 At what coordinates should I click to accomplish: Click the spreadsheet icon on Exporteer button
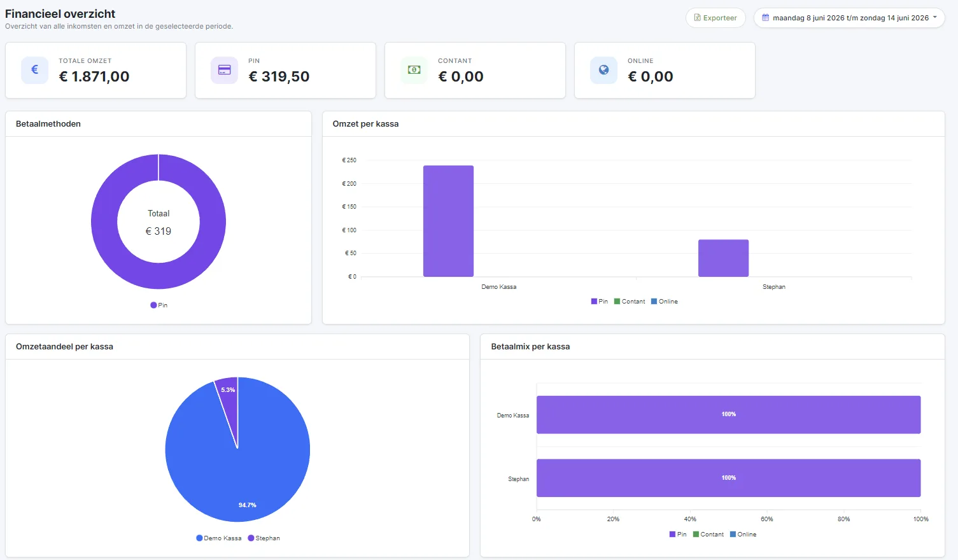tap(698, 18)
